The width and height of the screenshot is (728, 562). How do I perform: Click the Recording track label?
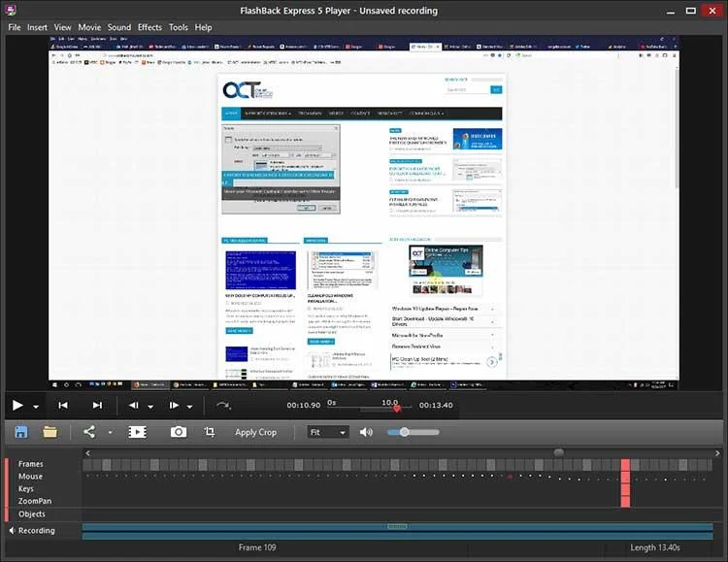[37, 530]
